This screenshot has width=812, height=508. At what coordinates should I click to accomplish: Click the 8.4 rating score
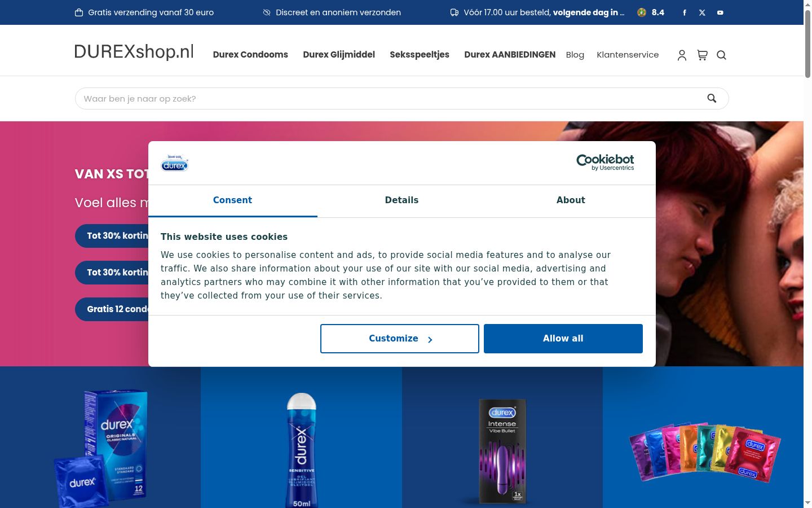point(658,12)
